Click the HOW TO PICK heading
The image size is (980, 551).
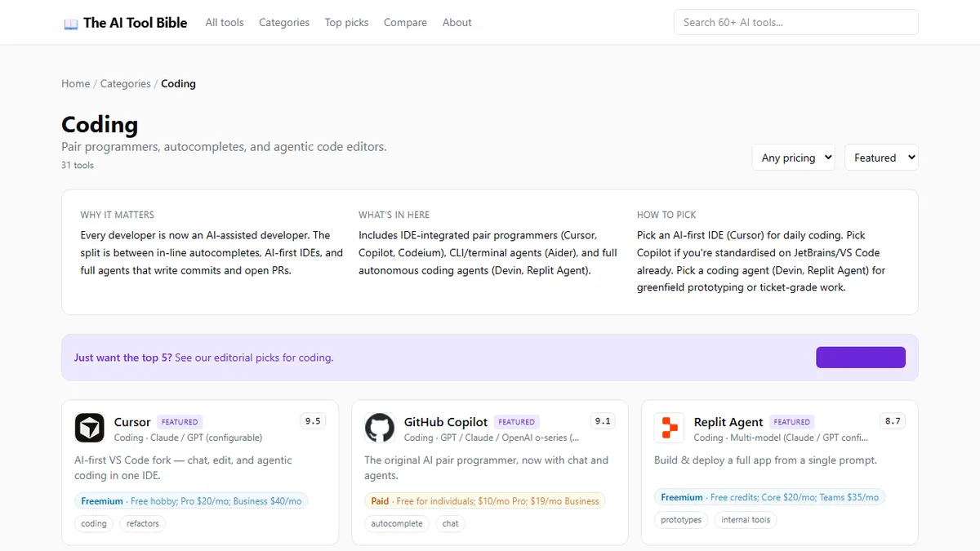pos(666,215)
